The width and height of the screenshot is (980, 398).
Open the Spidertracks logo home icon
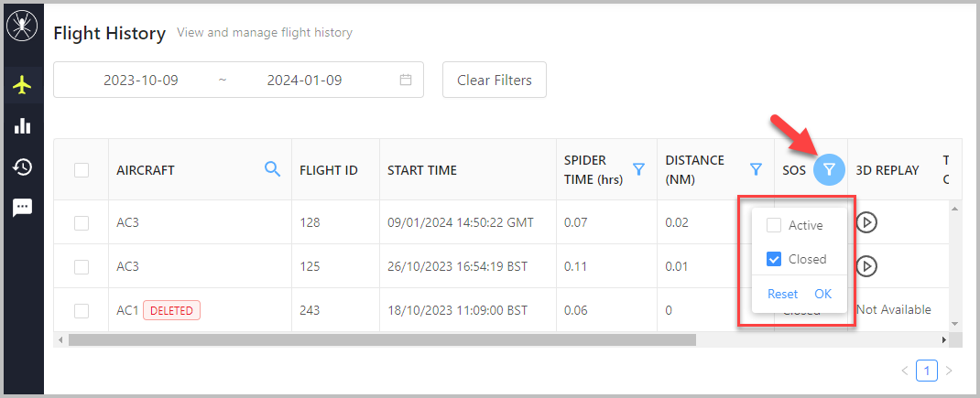[x=22, y=26]
